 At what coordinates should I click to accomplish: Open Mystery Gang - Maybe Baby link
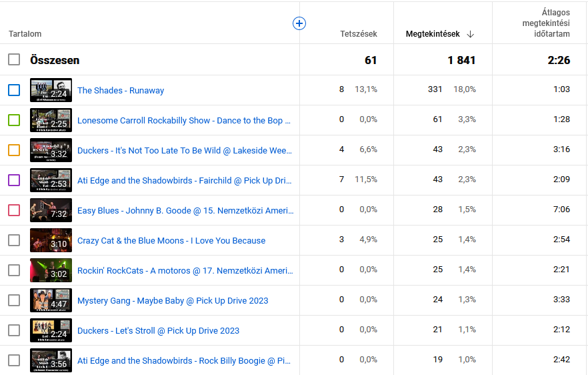click(x=173, y=301)
